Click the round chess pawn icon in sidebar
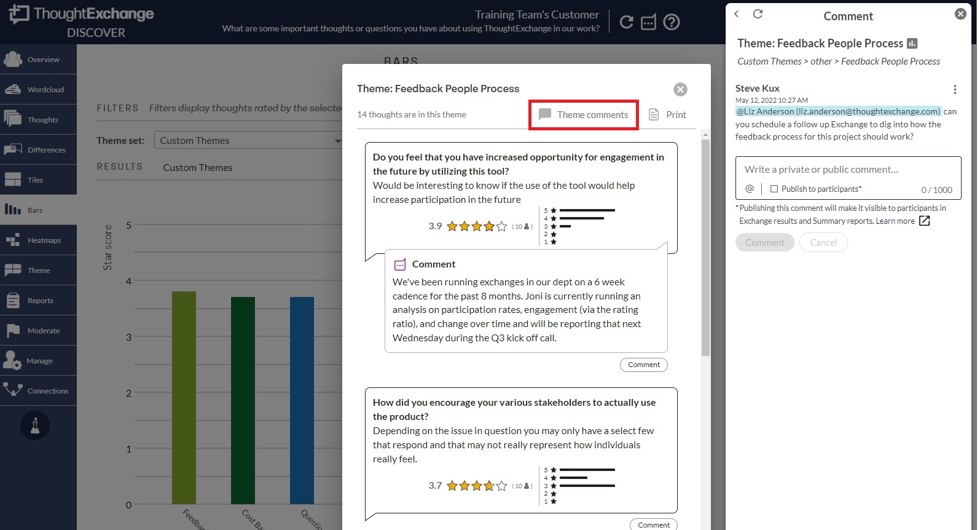 [35, 425]
